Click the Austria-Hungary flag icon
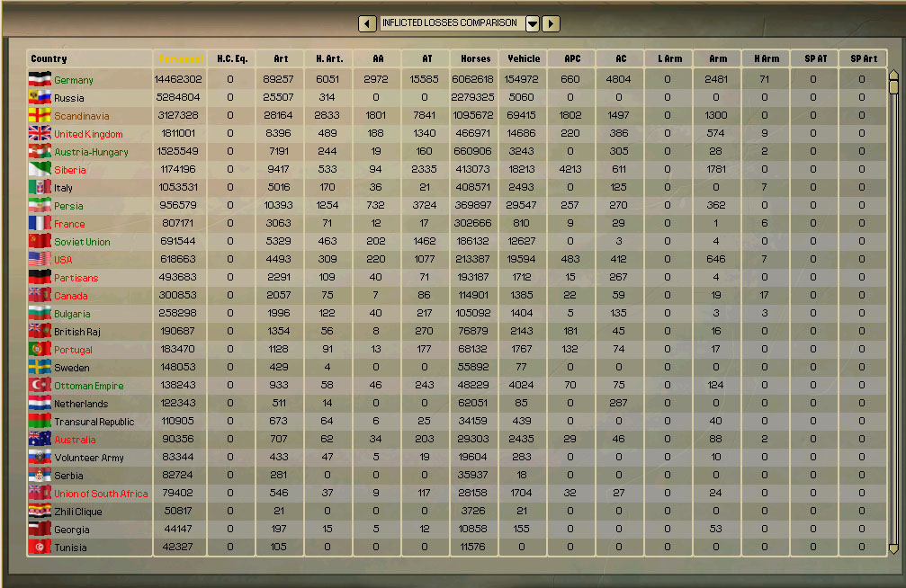906x588 pixels. pos(40,151)
